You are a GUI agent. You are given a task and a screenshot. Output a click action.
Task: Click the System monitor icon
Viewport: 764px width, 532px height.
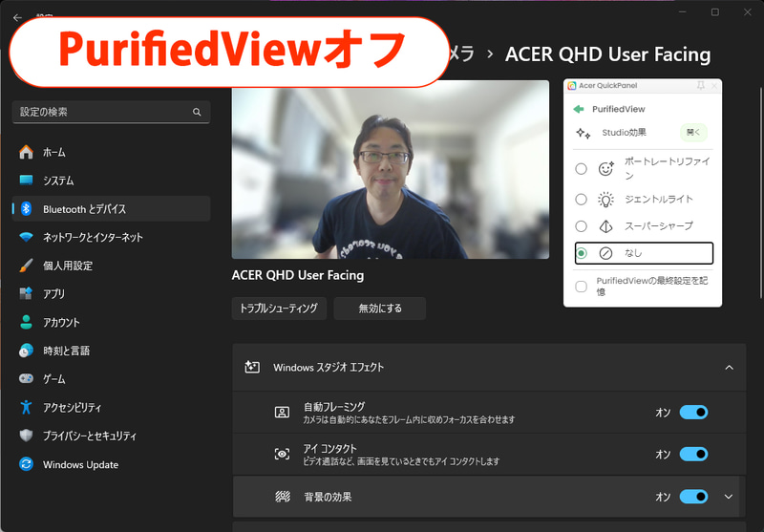[x=26, y=181]
